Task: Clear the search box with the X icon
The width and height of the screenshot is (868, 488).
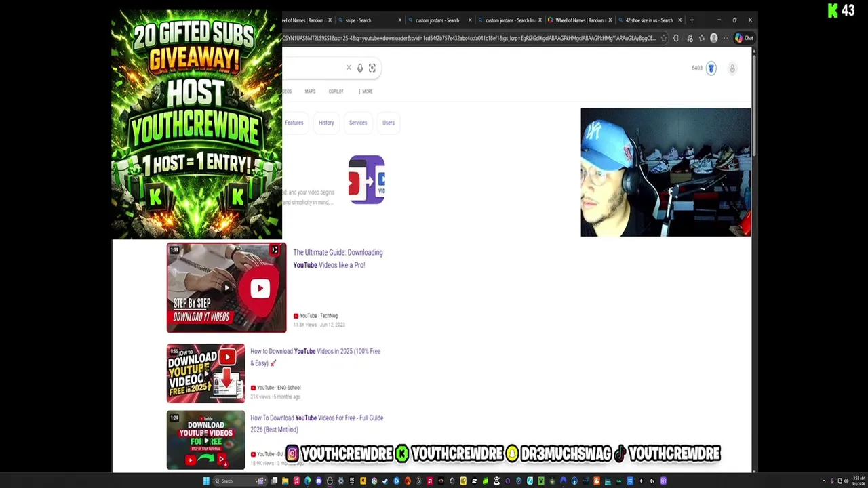Action: tap(349, 68)
